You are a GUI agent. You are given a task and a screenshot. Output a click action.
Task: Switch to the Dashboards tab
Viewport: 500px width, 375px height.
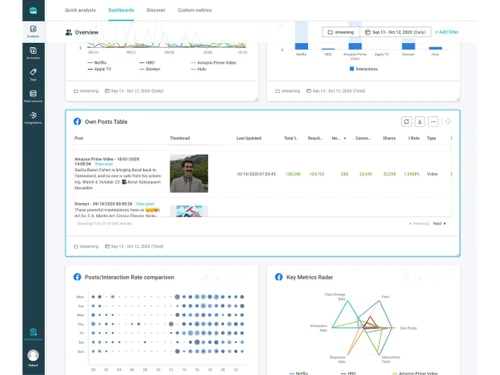121,10
